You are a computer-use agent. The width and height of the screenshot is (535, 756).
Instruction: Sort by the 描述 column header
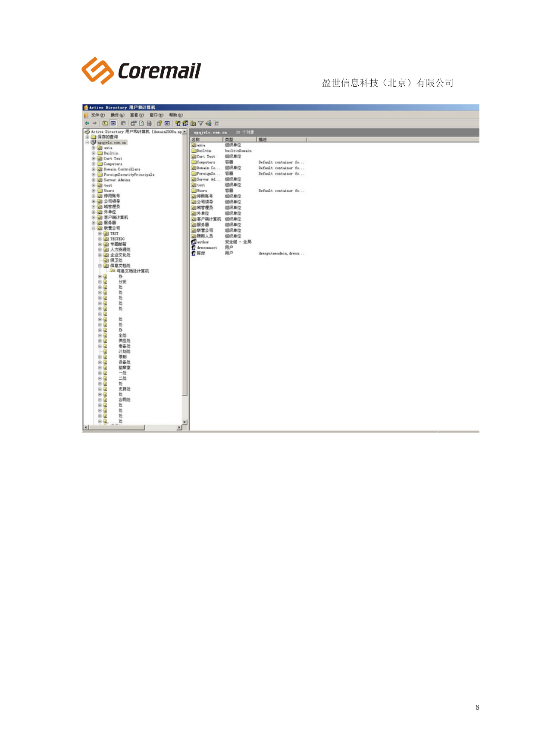[x=282, y=140]
